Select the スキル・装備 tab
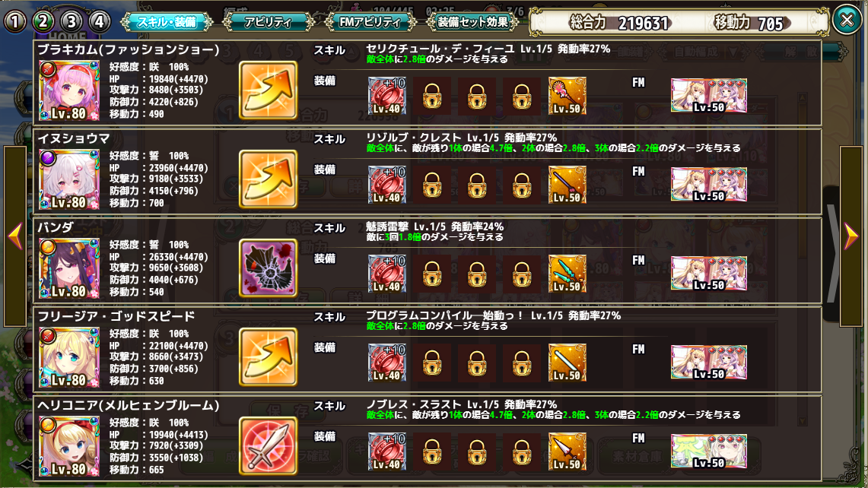Screen dimensions: 868x488 point(167,22)
